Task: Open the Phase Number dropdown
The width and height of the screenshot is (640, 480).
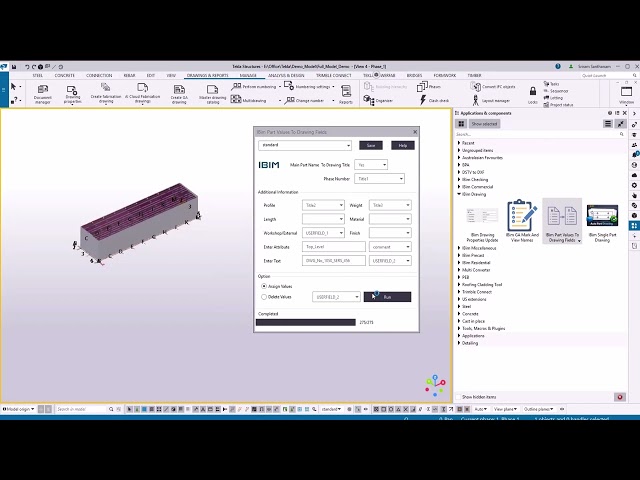Action: tap(380, 179)
